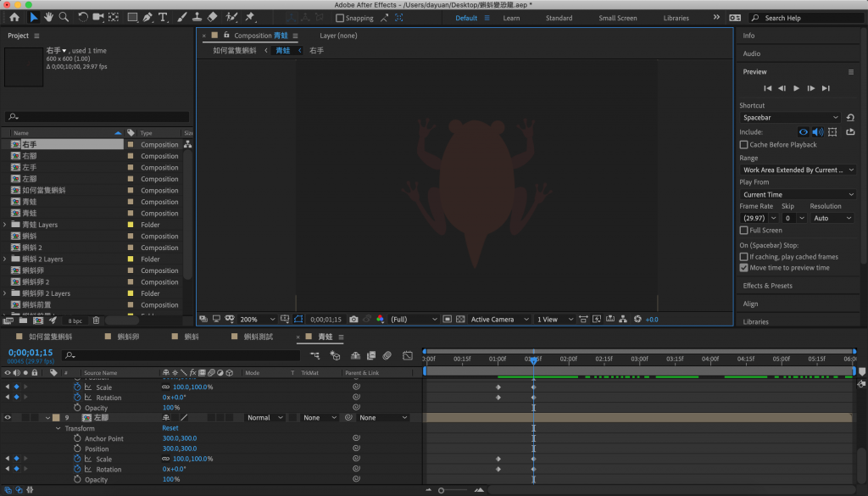Toggle include video eye icon in Preview
The image size is (868, 496).
coord(803,132)
